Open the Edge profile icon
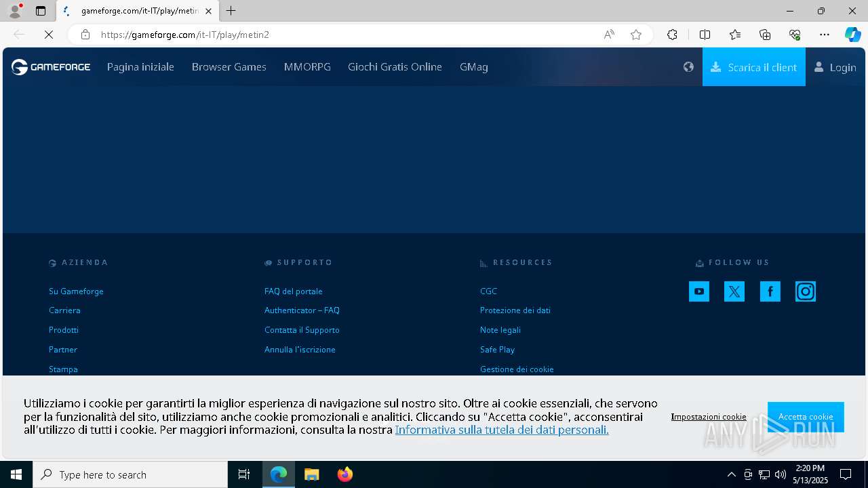Viewport: 868px width, 488px height. 15,11
